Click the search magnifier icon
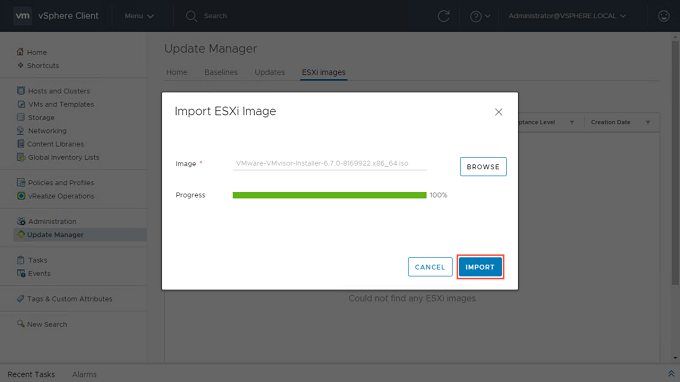 191,16
